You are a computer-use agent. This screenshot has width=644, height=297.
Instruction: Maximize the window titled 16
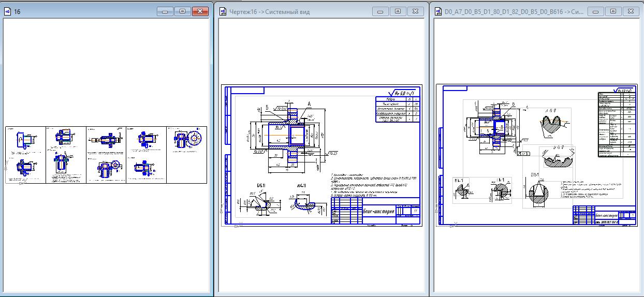182,11
